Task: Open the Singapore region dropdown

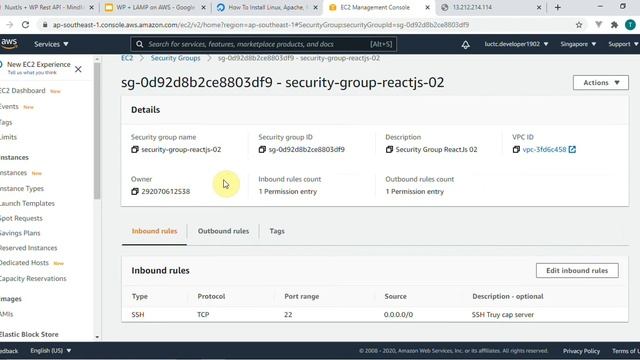Action: [578, 44]
